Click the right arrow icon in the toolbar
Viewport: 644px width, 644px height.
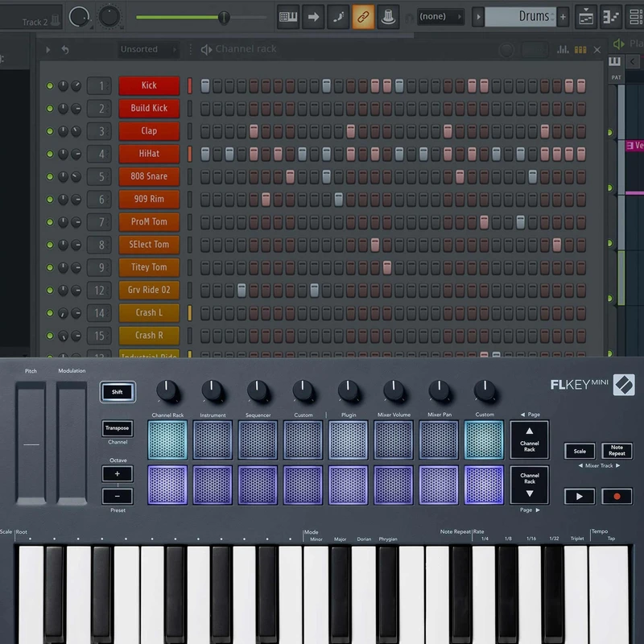[x=314, y=16]
